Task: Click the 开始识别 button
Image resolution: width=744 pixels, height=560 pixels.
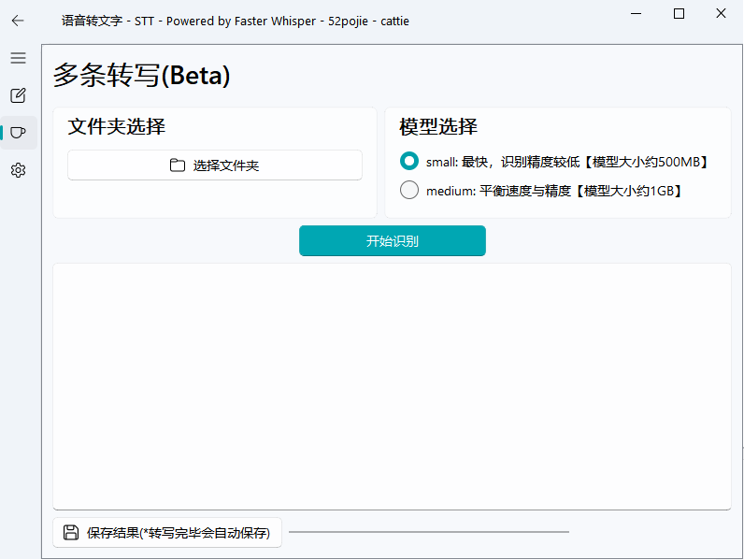Action: click(x=393, y=240)
